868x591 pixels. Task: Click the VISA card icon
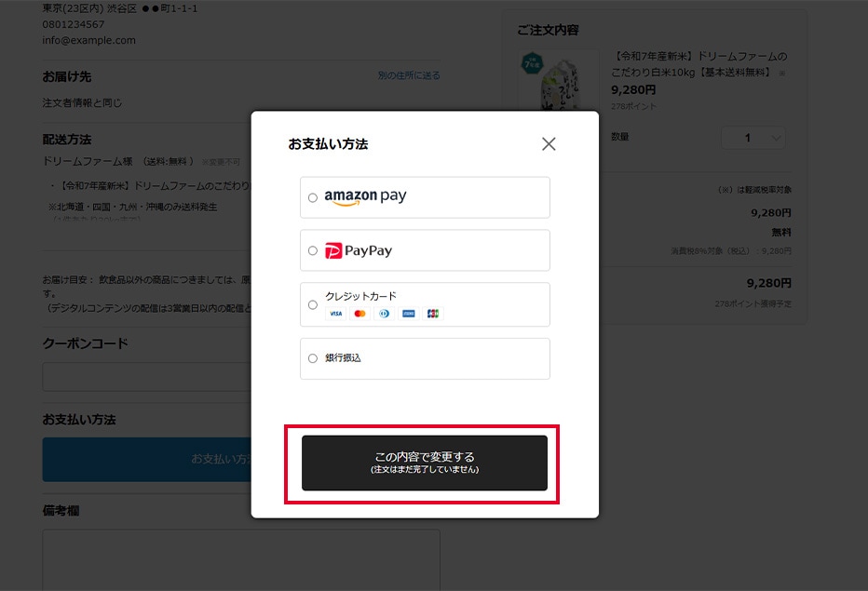tap(336, 314)
